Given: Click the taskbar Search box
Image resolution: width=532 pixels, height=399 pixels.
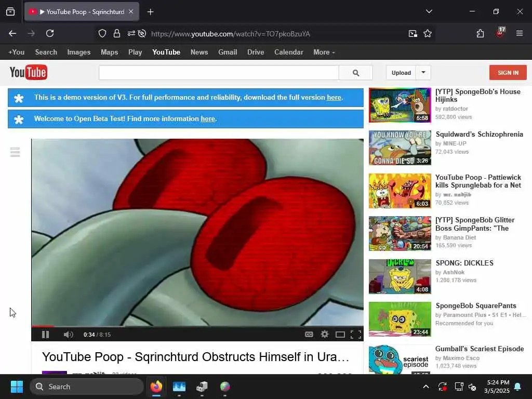Looking at the screenshot, I should click(x=87, y=387).
